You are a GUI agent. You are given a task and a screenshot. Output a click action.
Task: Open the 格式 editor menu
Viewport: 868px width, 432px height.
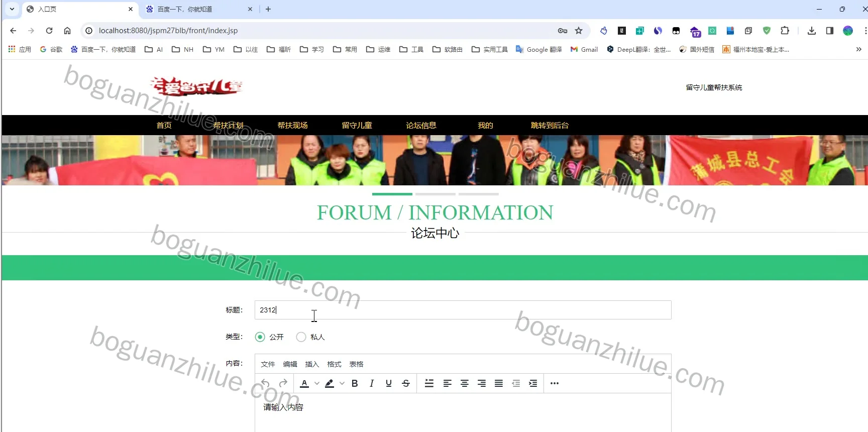tap(334, 364)
